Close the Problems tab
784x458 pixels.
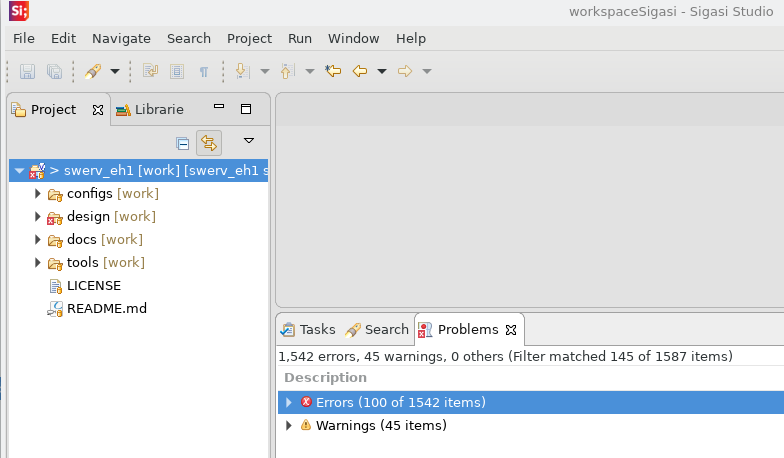click(x=511, y=330)
